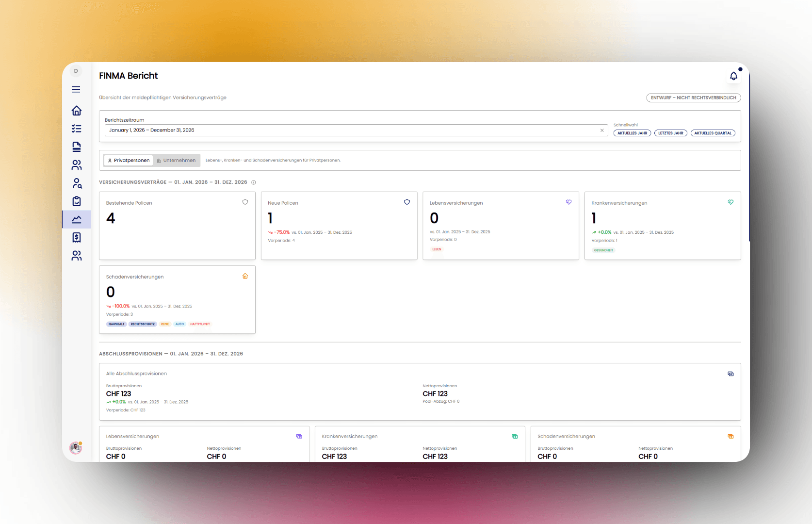The image size is (812, 524).
Task: Click Entwurf – Nicht rechtsverbindlich badge
Action: click(693, 98)
